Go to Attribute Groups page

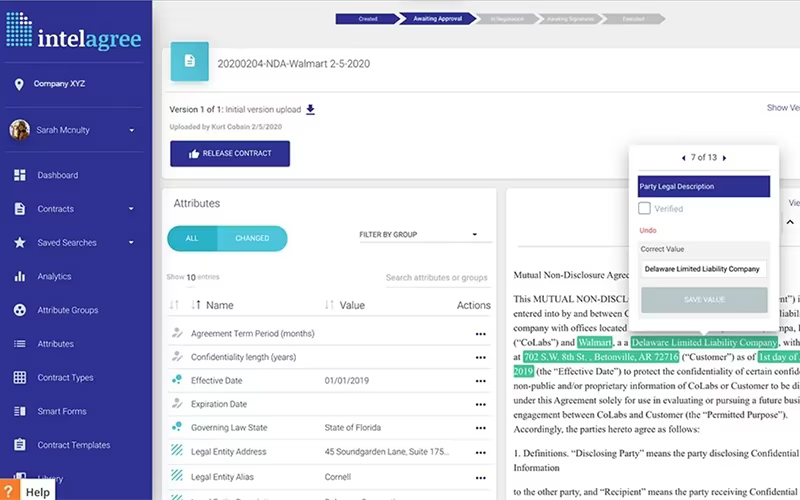67,310
